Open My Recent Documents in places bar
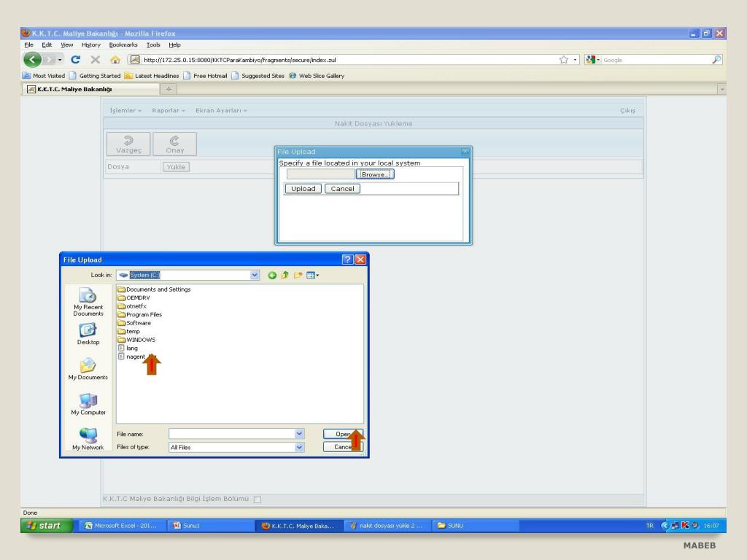 [x=88, y=302]
